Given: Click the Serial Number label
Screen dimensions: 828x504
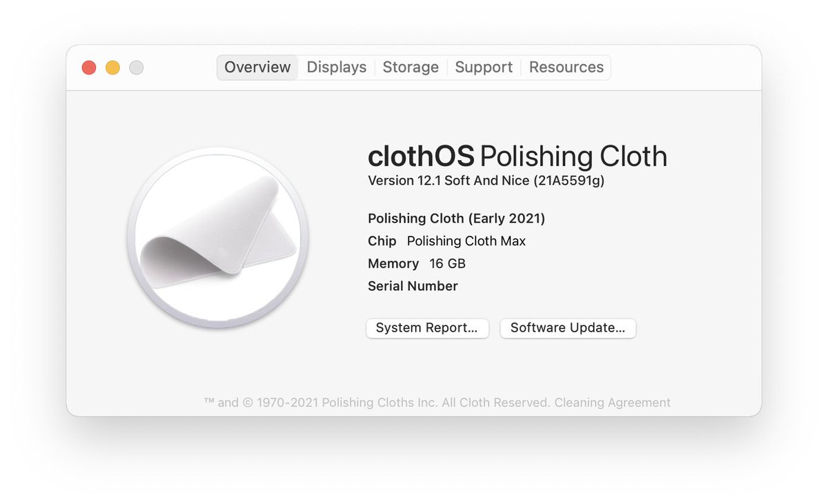Looking at the screenshot, I should [413, 286].
